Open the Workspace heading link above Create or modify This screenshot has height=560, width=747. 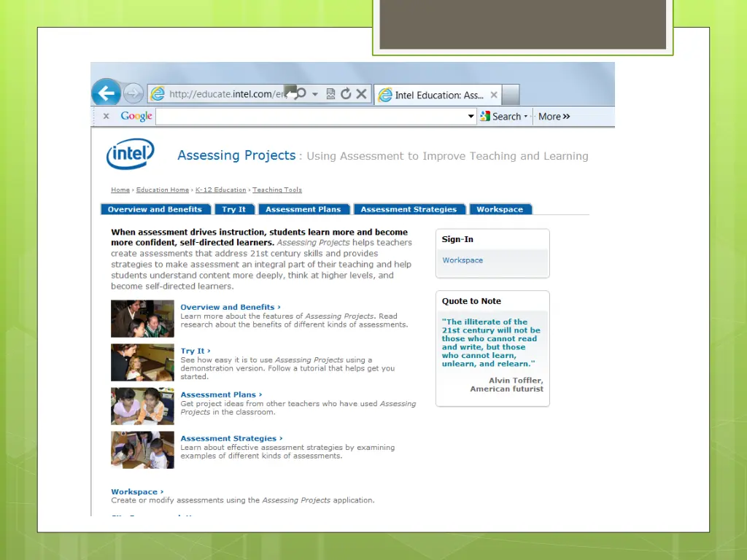(x=137, y=492)
